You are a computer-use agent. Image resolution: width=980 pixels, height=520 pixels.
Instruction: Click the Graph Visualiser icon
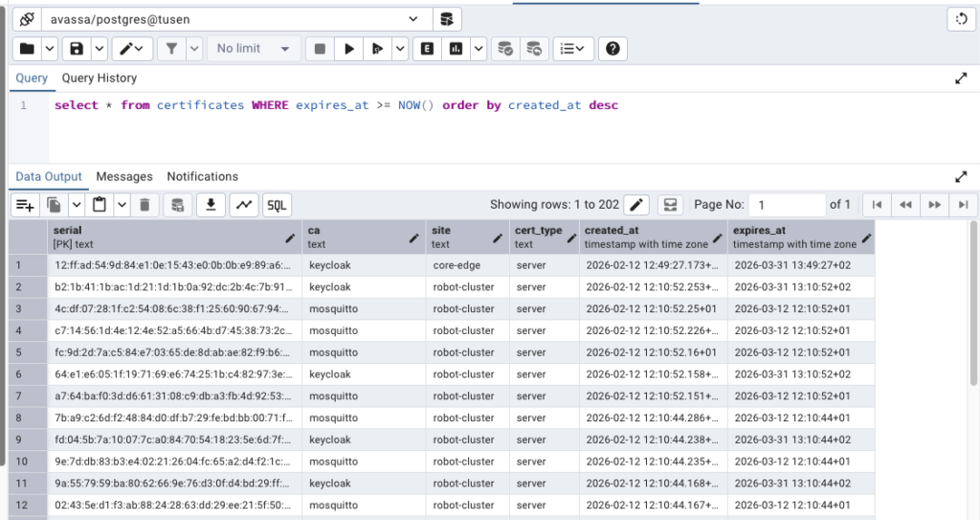244,205
